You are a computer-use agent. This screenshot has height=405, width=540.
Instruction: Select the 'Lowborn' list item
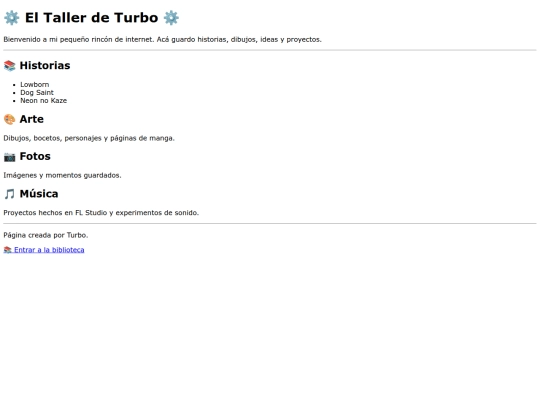tap(34, 84)
